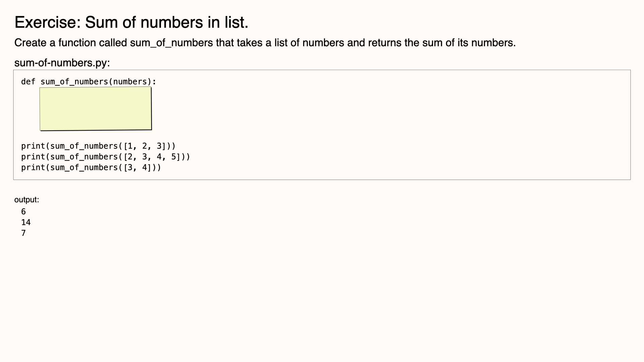The height and width of the screenshot is (362, 644).
Task: Click output value 7
Action: tap(23, 233)
